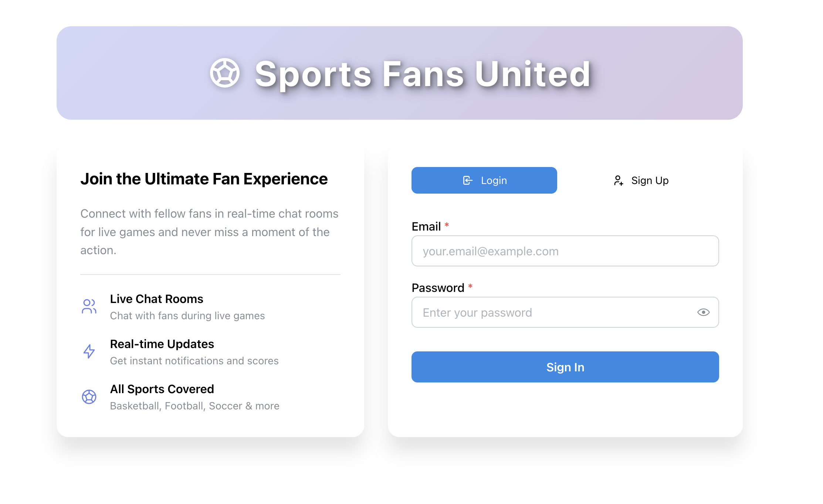Screen dimensions: 823x504
Task: Click the person-plus icon next to Sign Up
Action: 618,180
